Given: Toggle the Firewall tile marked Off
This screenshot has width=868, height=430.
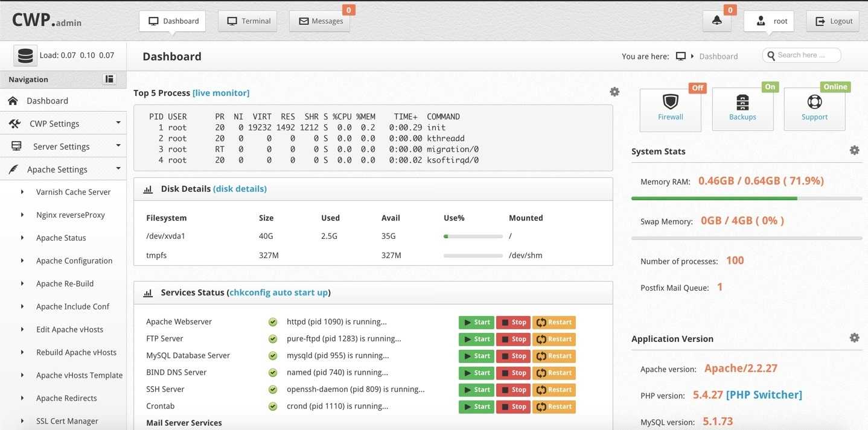Looking at the screenshot, I should pyautogui.click(x=670, y=109).
